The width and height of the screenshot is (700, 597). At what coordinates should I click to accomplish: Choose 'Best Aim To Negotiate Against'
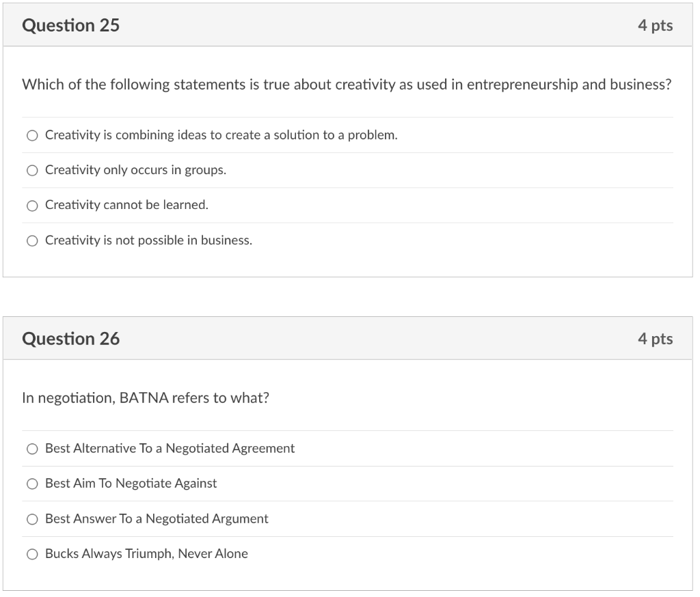(32, 484)
